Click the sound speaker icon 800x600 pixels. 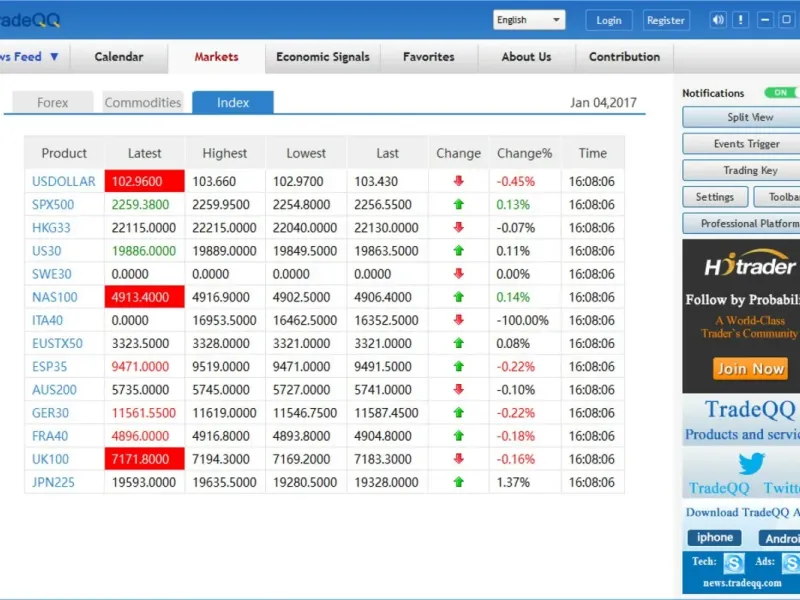[x=718, y=20]
